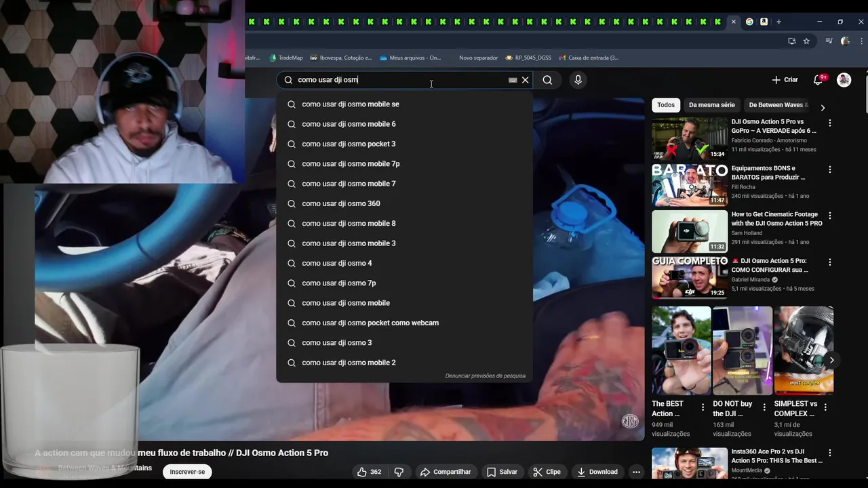The width and height of the screenshot is (868, 488).
Task: Open 'BARATO' equipamentos video thumbnail
Action: point(690,184)
